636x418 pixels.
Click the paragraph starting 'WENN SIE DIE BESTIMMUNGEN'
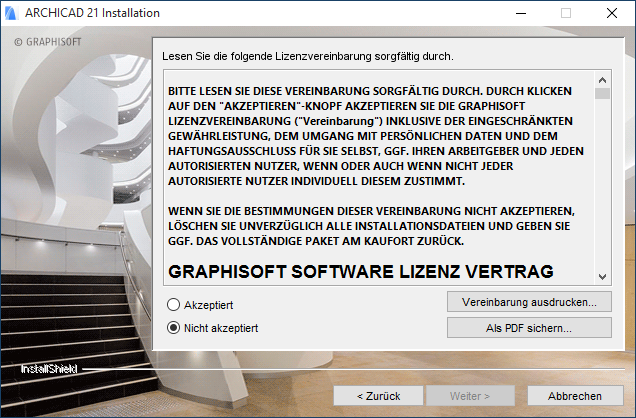pos(371,226)
